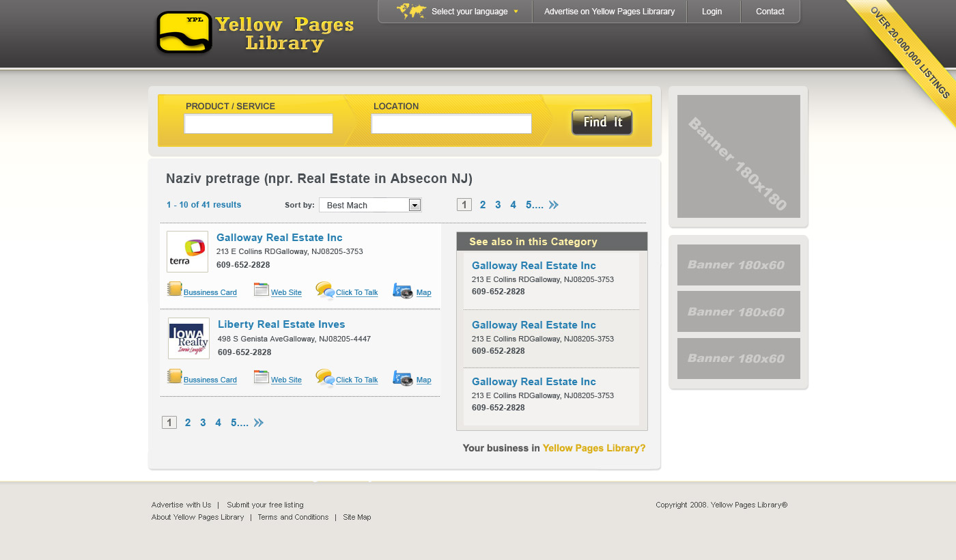Open Liberty Real Estate Inves listing title
The width and height of the screenshot is (956, 560).
(281, 324)
